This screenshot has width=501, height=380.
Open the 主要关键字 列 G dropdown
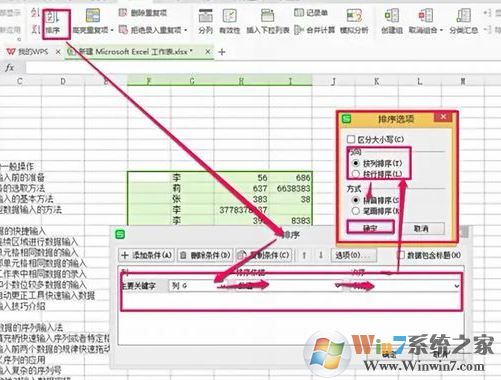(x=199, y=286)
